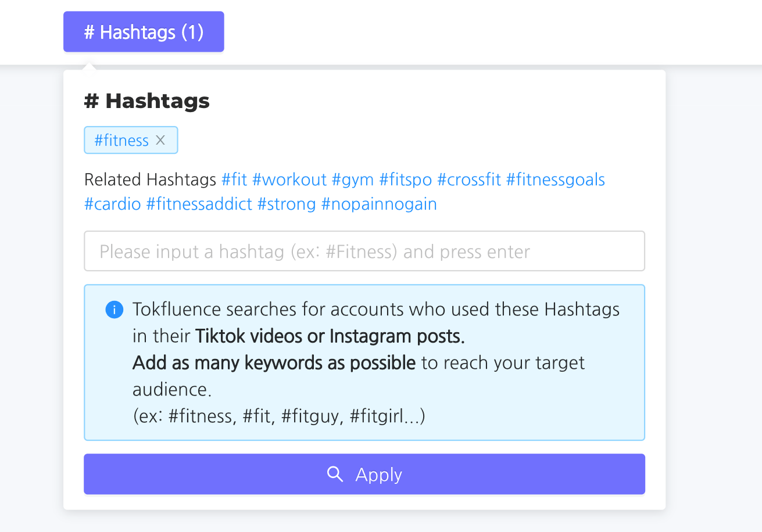Add the related hashtag #fit
The height and width of the screenshot is (532, 762).
(234, 179)
